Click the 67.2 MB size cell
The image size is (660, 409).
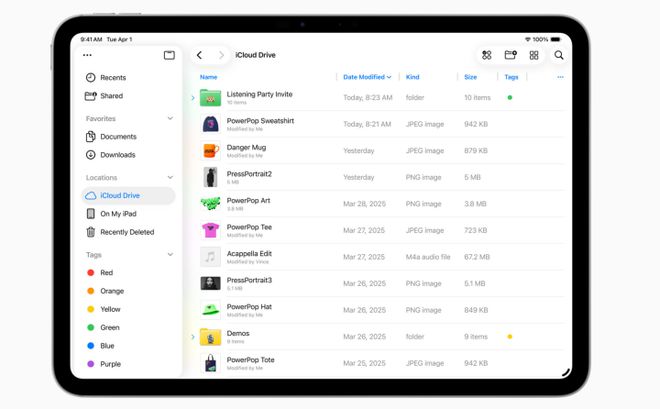[477, 257]
